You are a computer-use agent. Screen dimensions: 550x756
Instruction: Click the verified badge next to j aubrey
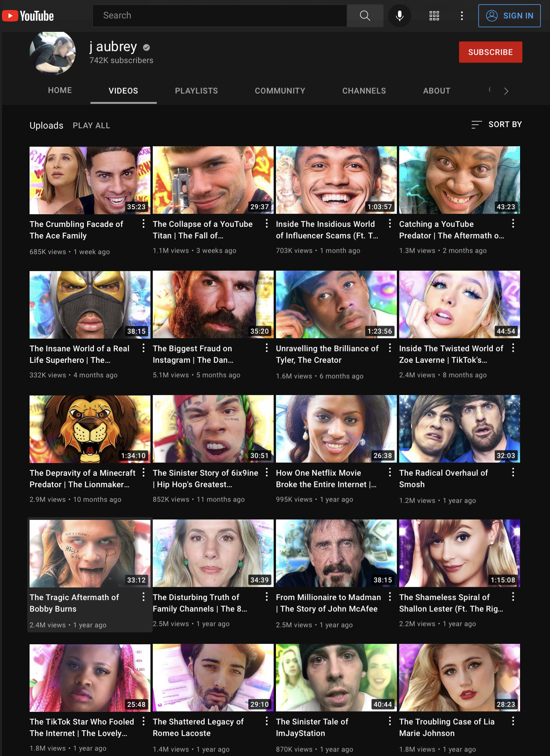point(146,47)
